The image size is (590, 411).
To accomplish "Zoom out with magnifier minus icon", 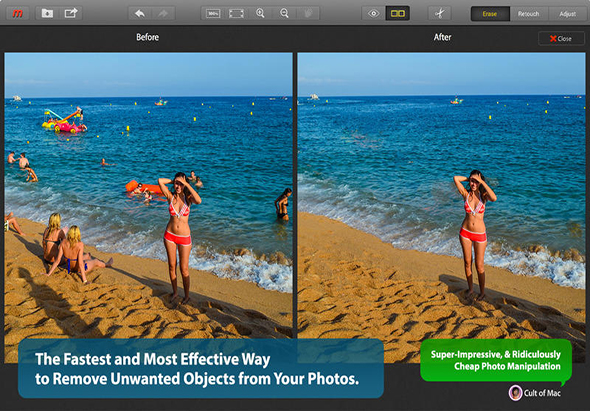I will click(x=284, y=14).
